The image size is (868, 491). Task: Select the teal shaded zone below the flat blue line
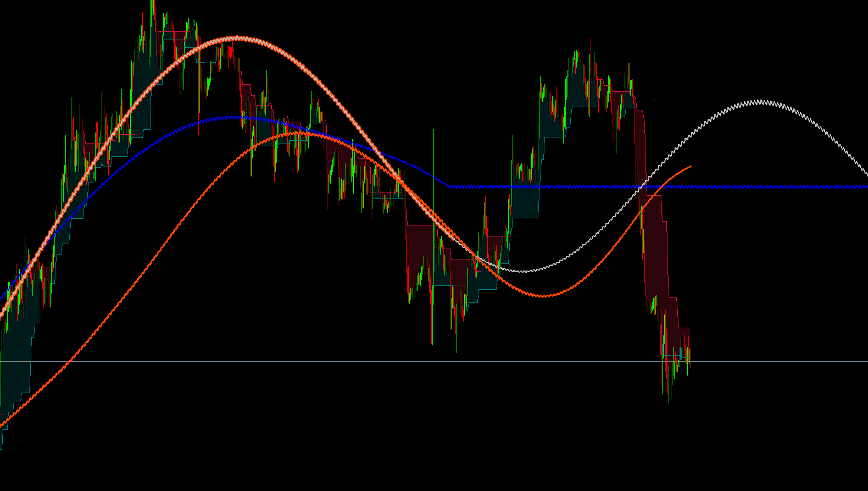pos(525,202)
